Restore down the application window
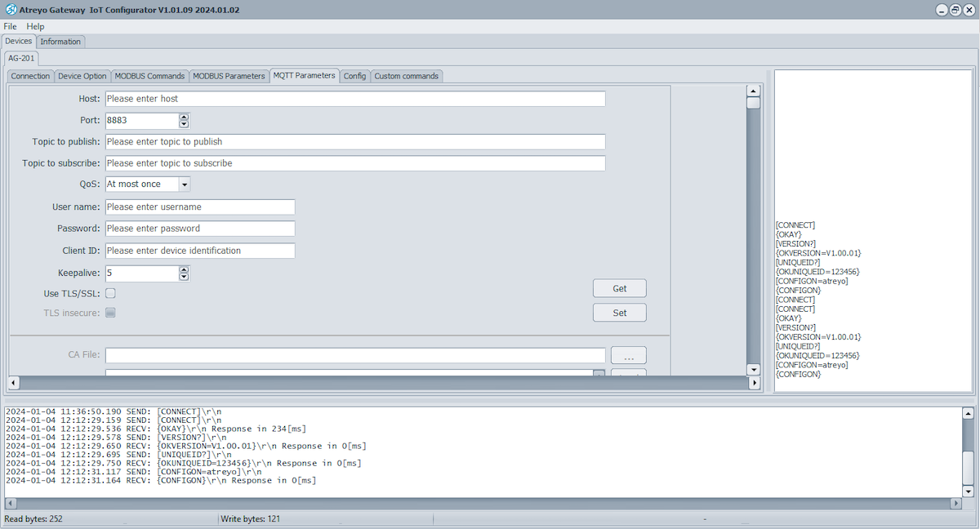 [955, 10]
